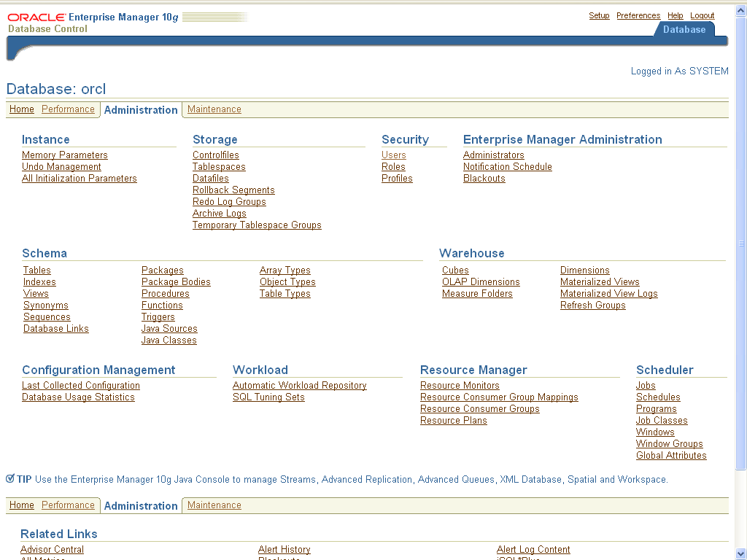The height and width of the screenshot is (560, 747).
Task: Click the Setup link in header
Action: pos(599,16)
